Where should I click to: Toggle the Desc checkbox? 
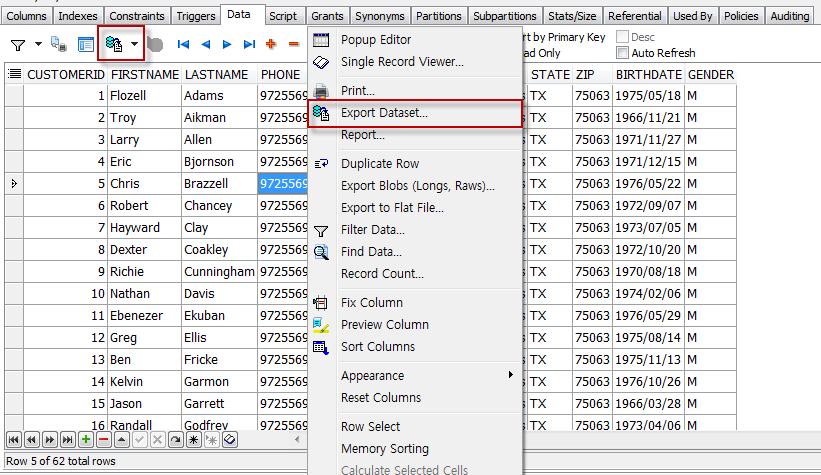(623, 37)
